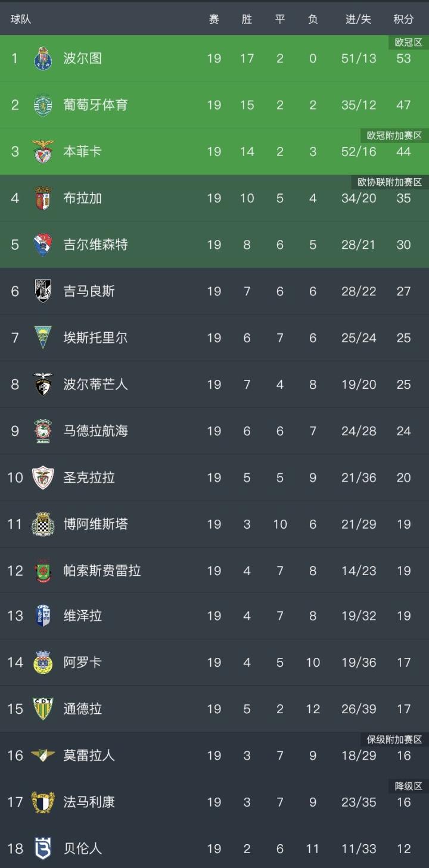Click the 降级区 zone label

pyautogui.click(x=408, y=786)
